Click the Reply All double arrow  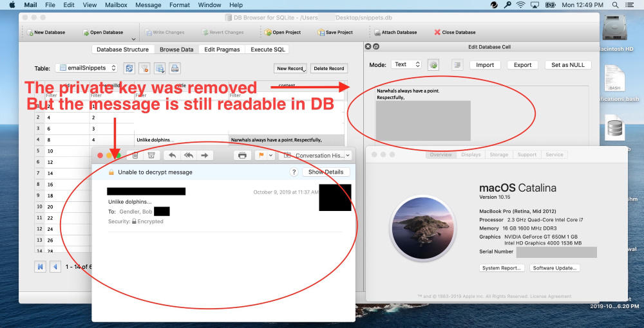[x=189, y=156]
